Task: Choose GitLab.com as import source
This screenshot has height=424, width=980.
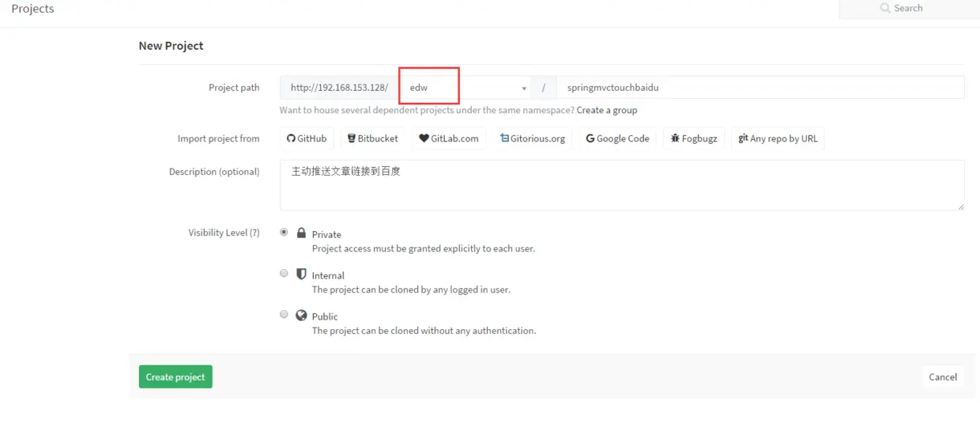Action: coord(448,138)
